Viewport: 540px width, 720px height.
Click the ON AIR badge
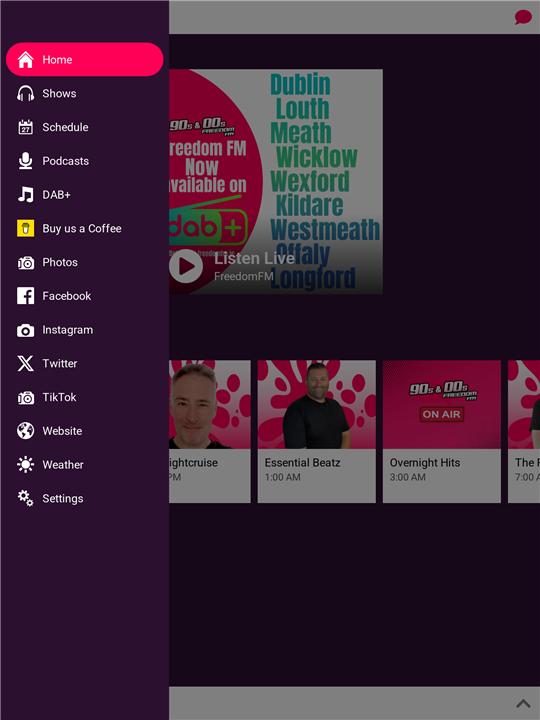pyautogui.click(x=441, y=414)
